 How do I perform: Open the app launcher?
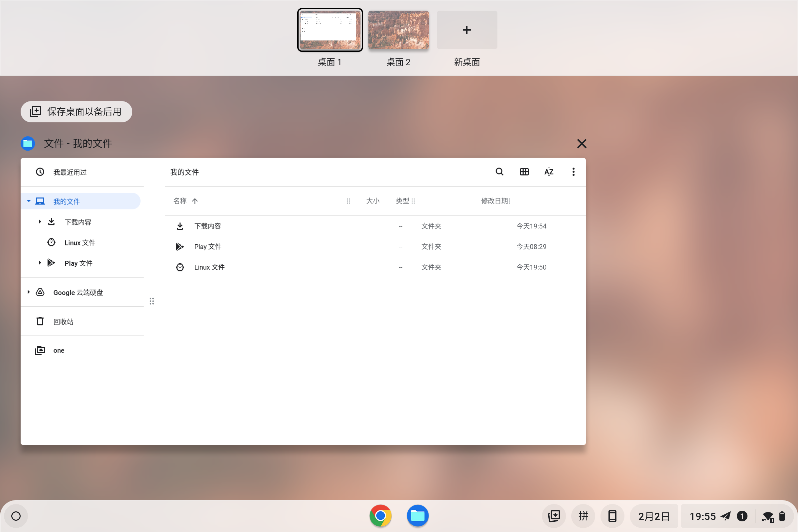click(x=16, y=516)
